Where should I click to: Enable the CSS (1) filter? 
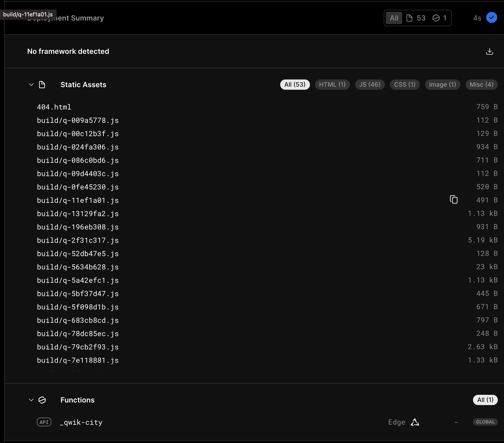pos(404,85)
